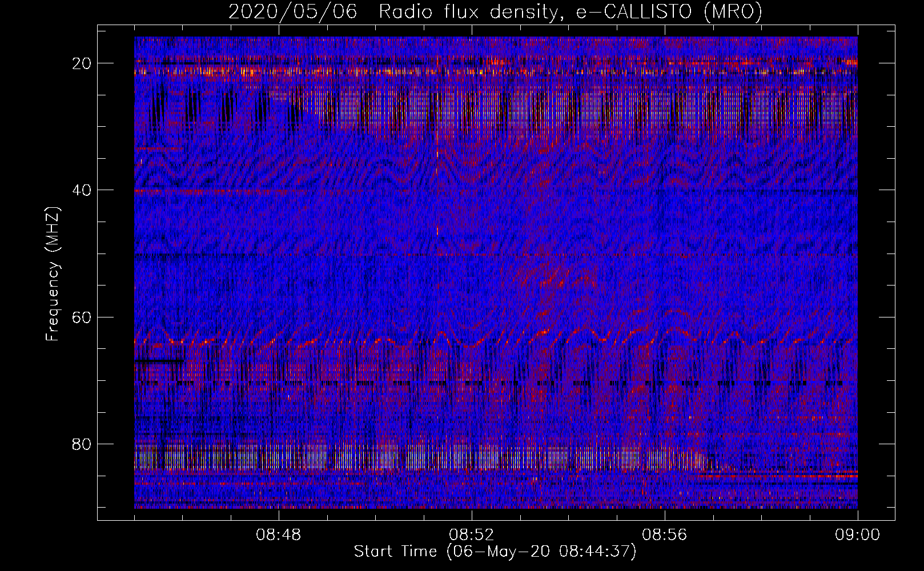Click the '80' frequency tick label
Image resolution: width=924 pixels, height=571 pixels.
pos(82,444)
